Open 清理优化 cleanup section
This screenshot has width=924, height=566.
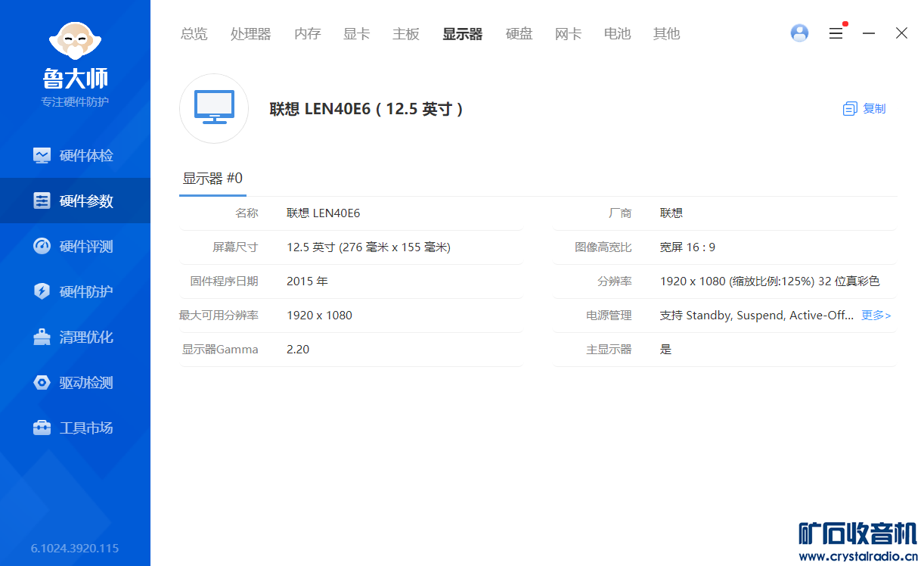pos(75,337)
